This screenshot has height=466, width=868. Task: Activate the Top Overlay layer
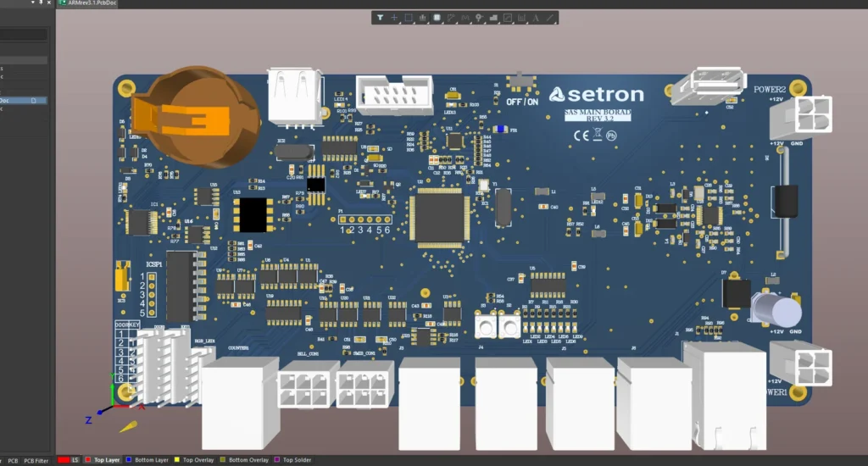[195, 460]
